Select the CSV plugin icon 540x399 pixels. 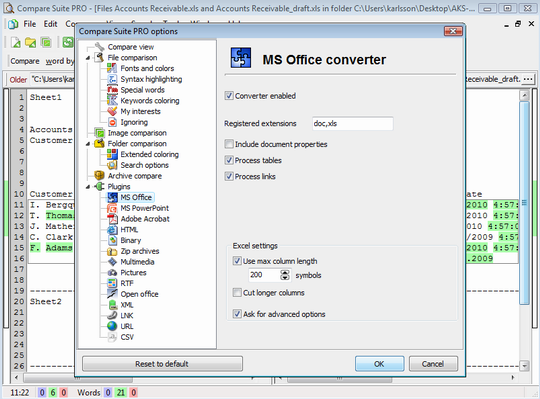coord(112,337)
